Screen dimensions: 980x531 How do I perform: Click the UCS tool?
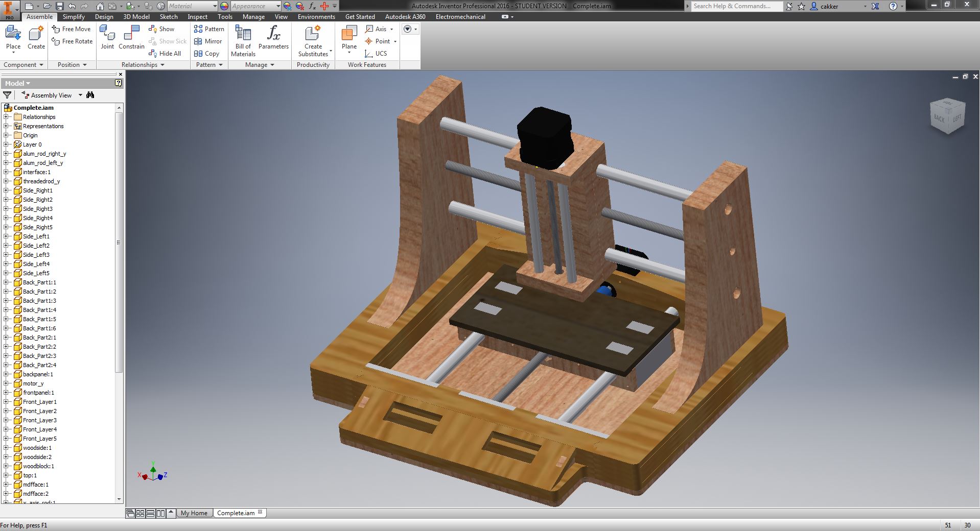(376, 54)
